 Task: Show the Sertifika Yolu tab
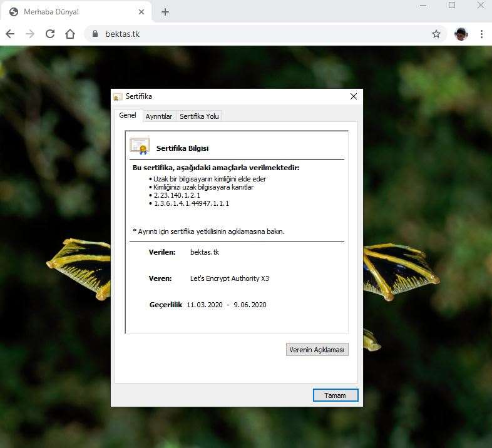[199, 116]
